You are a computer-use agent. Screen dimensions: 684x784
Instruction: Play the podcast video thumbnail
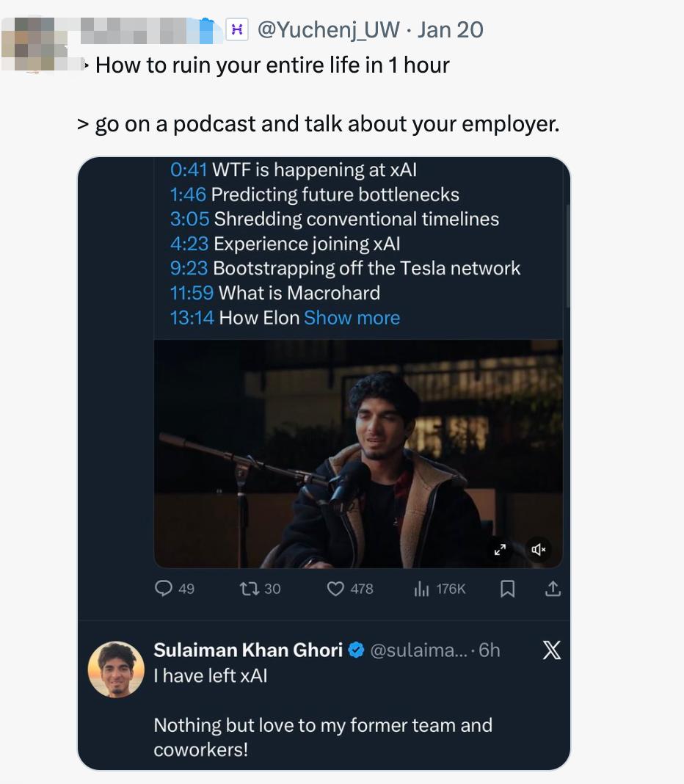tap(358, 454)
